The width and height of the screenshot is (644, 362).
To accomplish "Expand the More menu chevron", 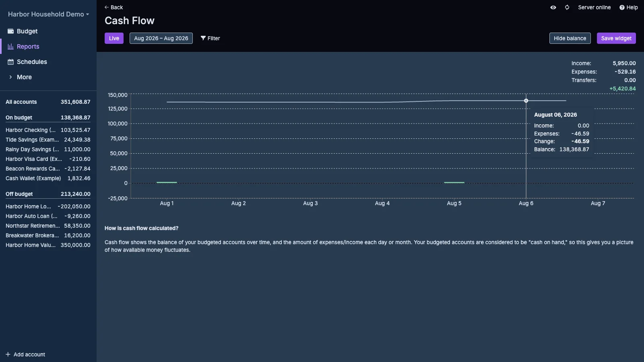I will tap(11, 77).
